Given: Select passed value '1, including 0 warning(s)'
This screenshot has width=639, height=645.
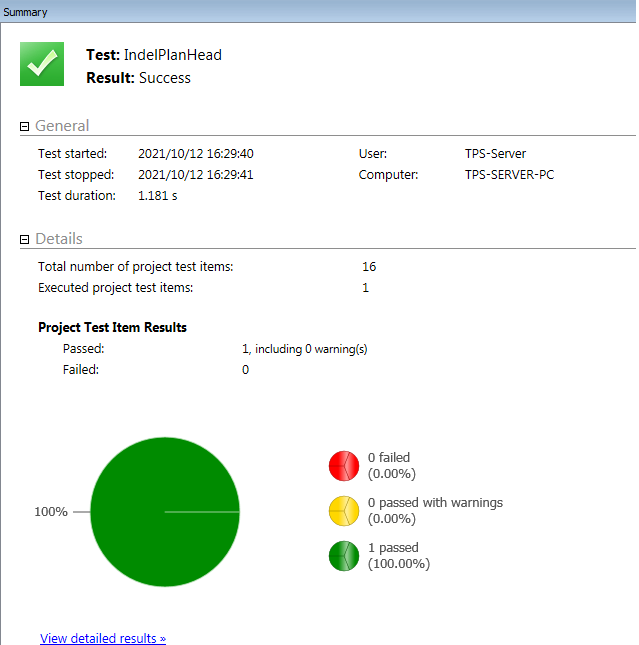Looking at the screenshot, I should (304, 349).
